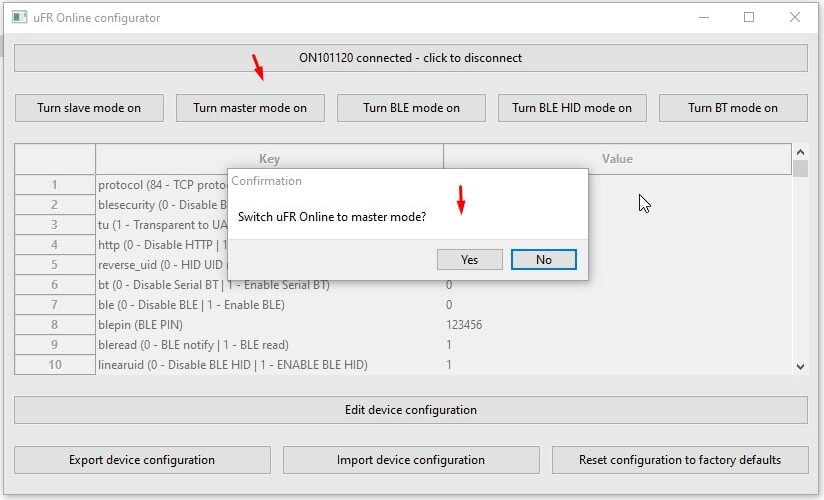
Task: Click the linearuid key cell
Action: [270, 365]
